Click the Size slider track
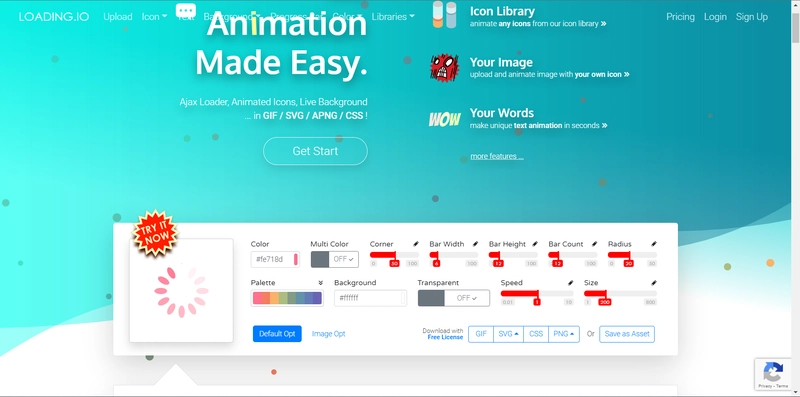The image size is (800, 397). coord(620,293)
